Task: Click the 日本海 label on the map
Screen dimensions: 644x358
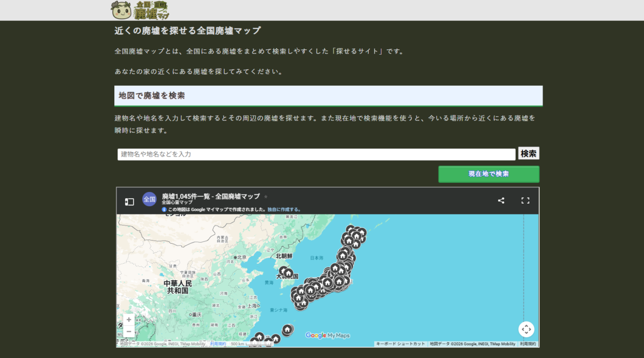Action: tap(317, 258)
